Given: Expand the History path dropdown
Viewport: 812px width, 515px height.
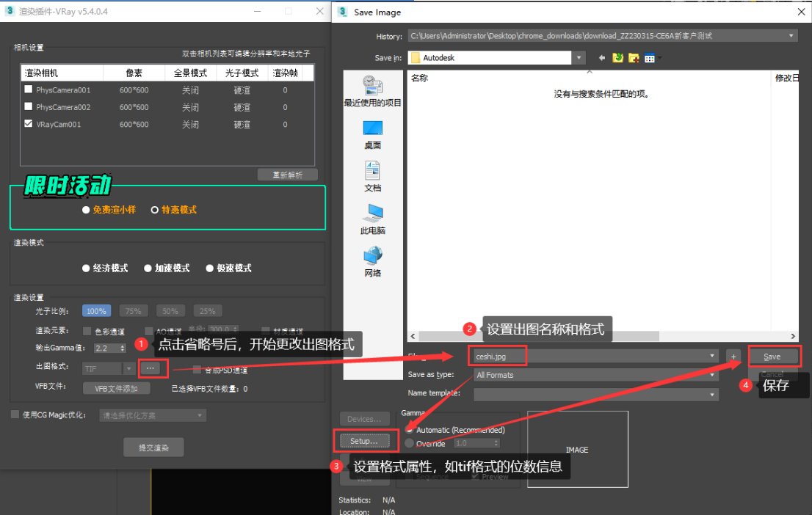Looking at the screenshot, I should (x=791, y=35).
